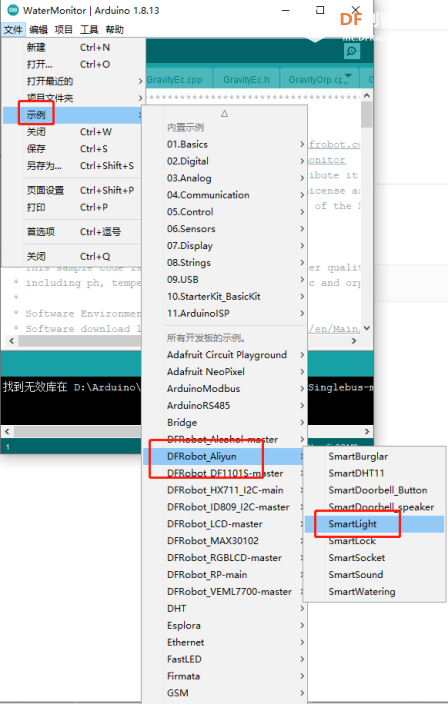Open the 09.USB examples submenu
Screen dimensions: 448x705
(225, 279)
